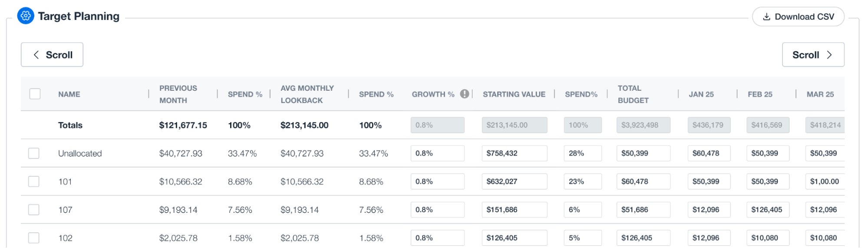This screenshot has width=868, height=248.
Task: Check the 102 row checkbox
Action: click(34, 238)
